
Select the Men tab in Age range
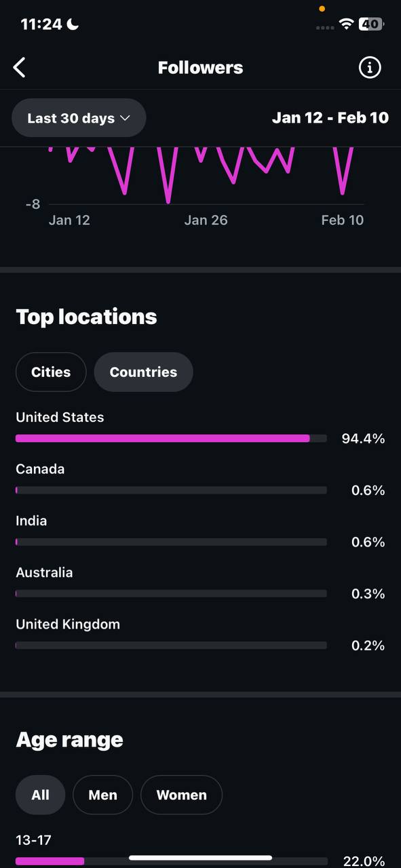point(102,795)
